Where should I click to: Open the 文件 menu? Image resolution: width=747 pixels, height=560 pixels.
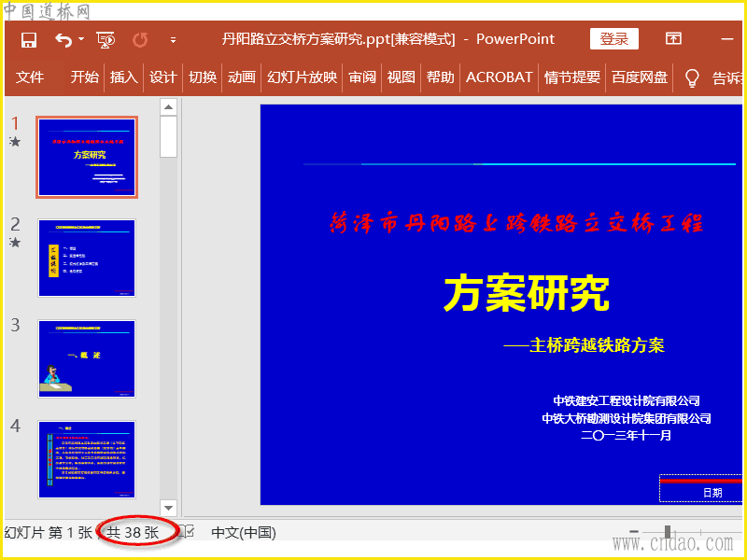tap(30, 77)
